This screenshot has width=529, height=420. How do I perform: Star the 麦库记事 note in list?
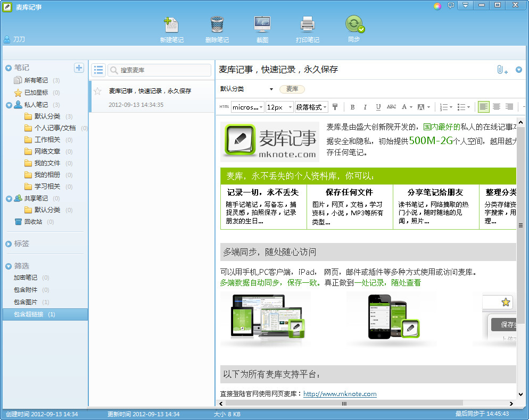click(x=97, y=91)
